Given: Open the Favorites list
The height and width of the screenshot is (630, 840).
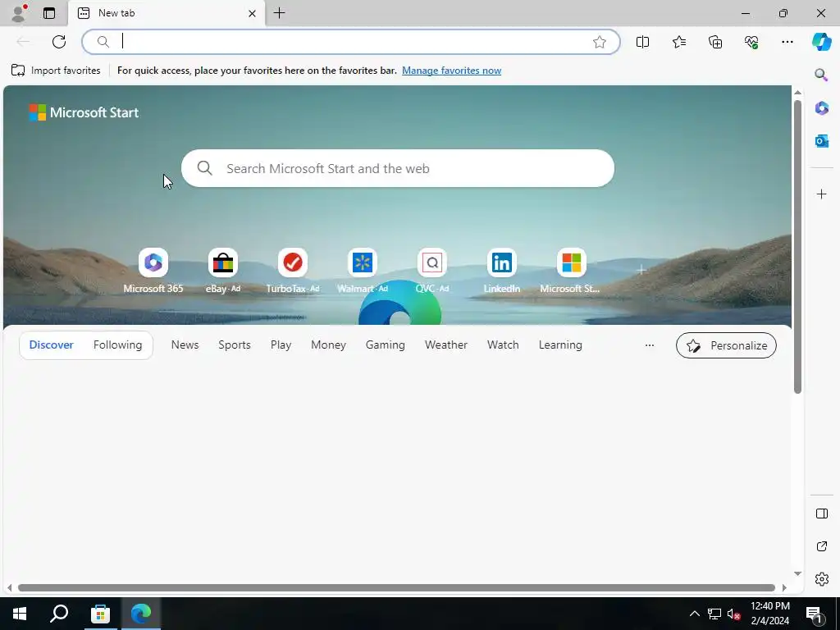Looking at the screenshot, I should tap(678, 42).
